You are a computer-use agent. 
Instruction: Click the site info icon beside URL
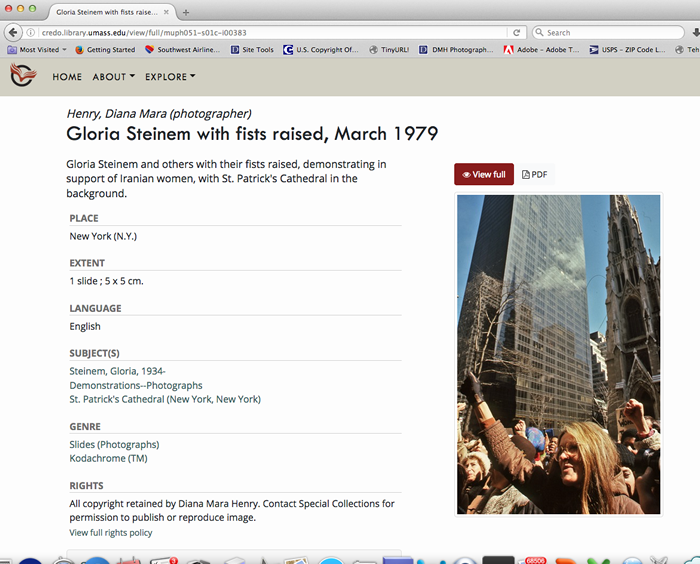click(33, 33)
